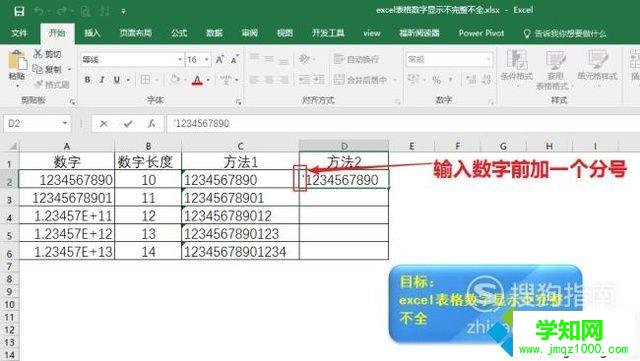Click the Paste clipboard icon

click(x=17, y=61)
